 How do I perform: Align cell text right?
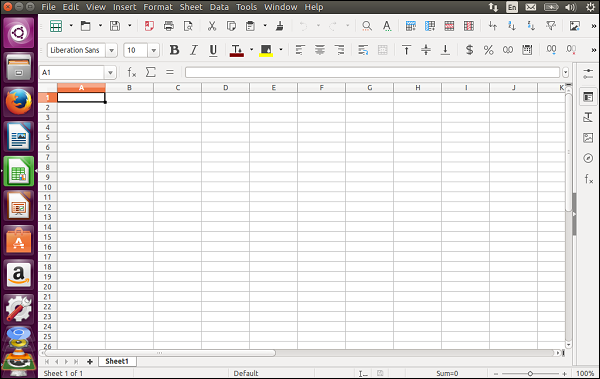pos(339,50)
